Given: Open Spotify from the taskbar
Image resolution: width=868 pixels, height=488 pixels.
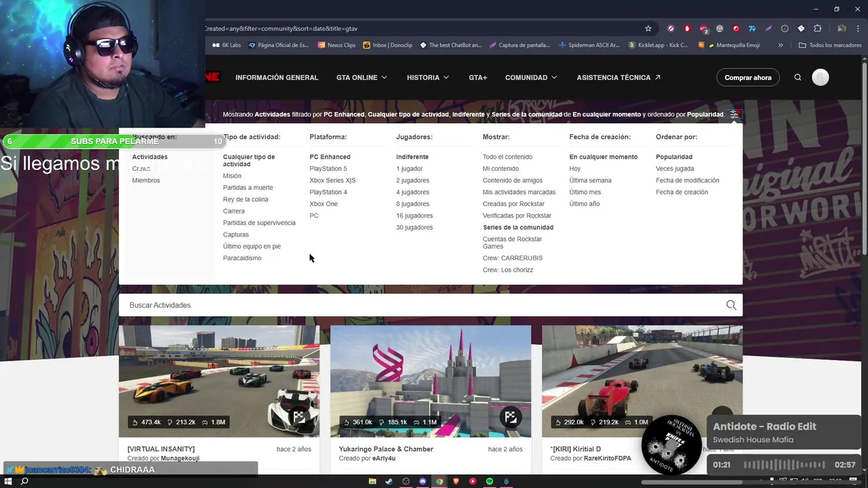Looking at the screenshot, I should (x=490, y=481).
